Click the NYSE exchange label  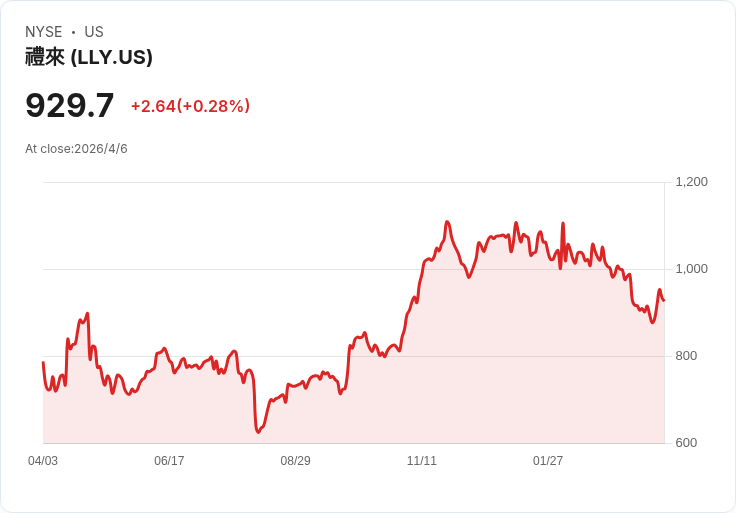pos(44,32)
